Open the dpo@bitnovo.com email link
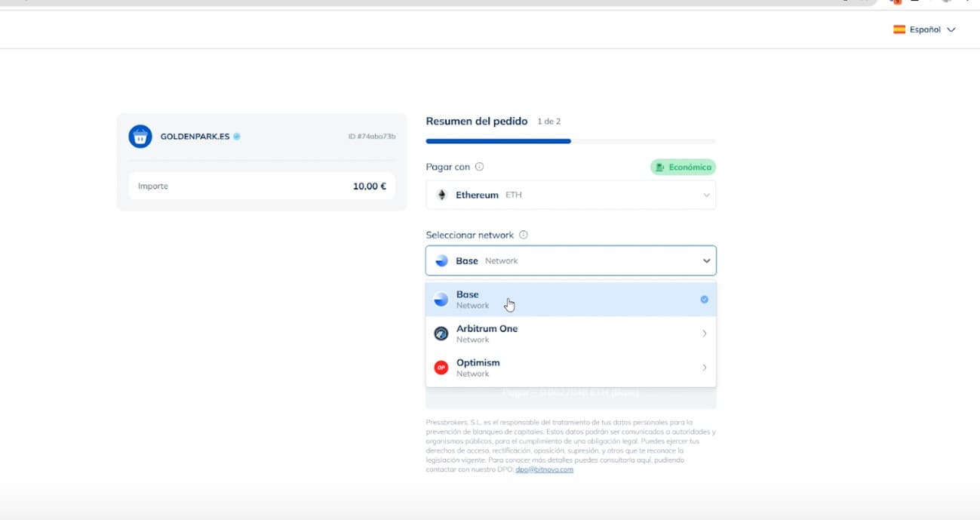Viewport: 980px width, 520px height. click(x=544, y=469)
